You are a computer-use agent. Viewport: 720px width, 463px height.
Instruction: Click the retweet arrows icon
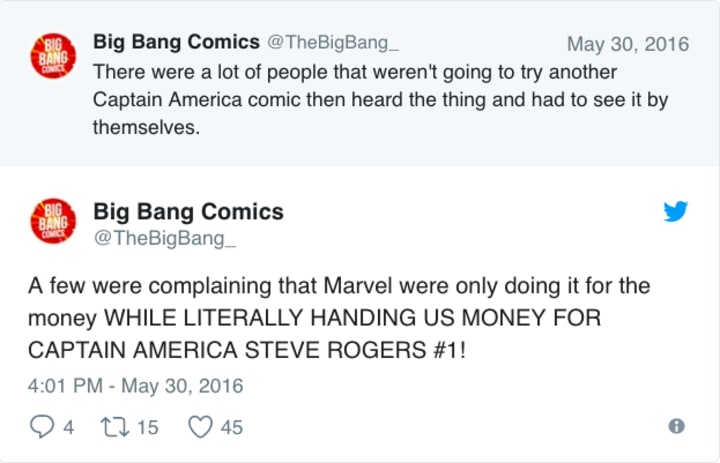(114, 427)
